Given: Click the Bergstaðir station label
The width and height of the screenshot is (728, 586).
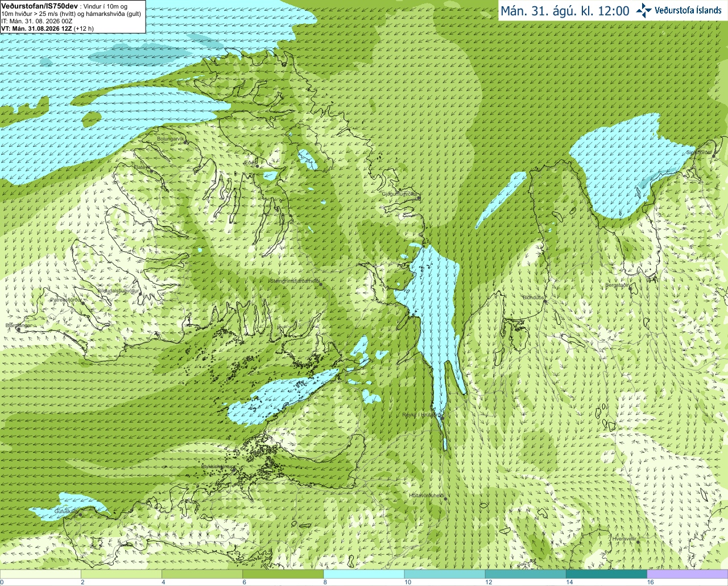Looking at the screenshot, I should (617, 285).
